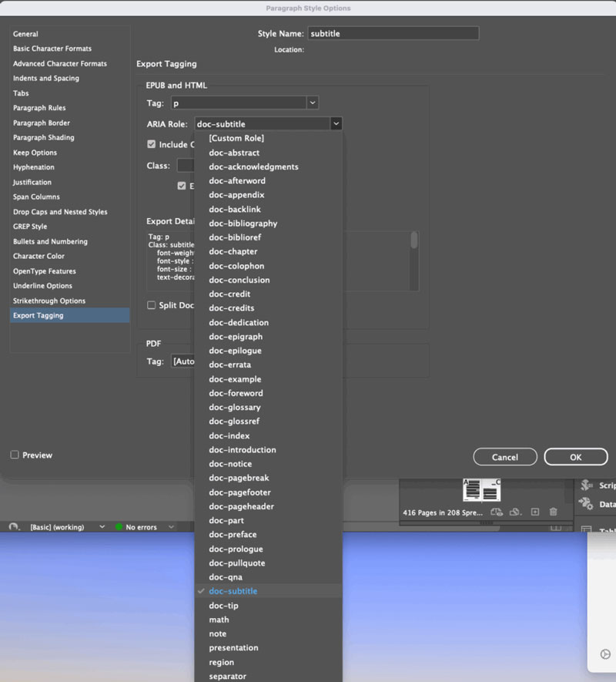Click the Edit page size icon
616x682 pixels.
[497, 512]
